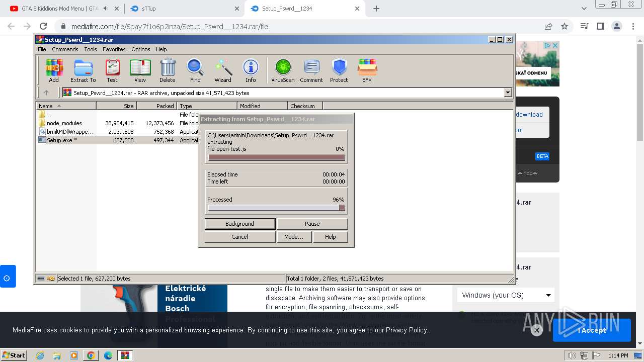
Task: Click the browser address bar URL
Action: 169,26
